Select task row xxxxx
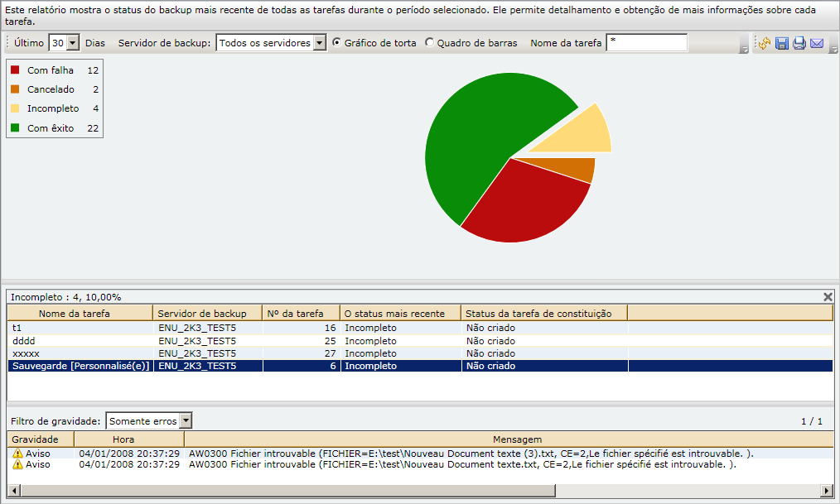This screenshot has height=504, width=840. pyautogui.click(x=420, y=353)
